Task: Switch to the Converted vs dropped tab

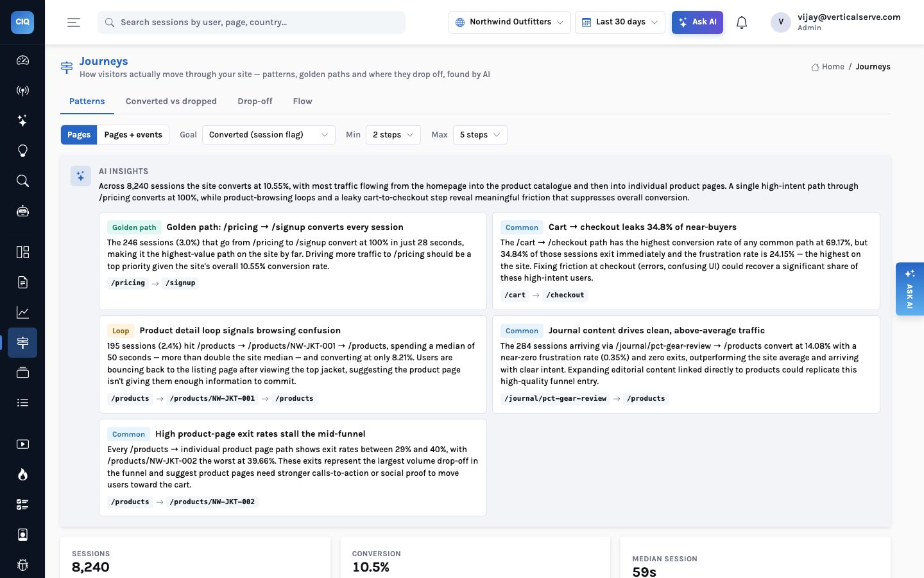Action: tap(171, 101)
